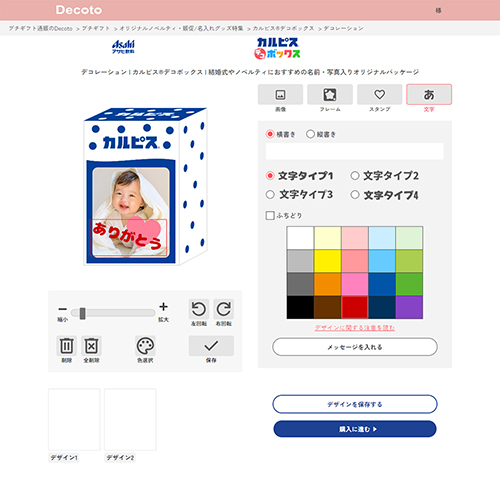Pick the pale green color swatch
500x495 pixels.
[x=409, y=238]
